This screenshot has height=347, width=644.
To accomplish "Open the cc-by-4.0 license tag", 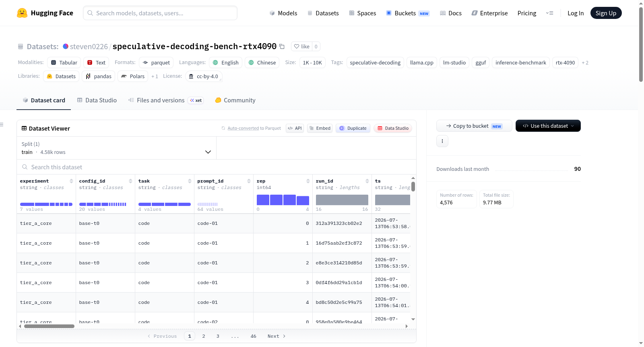I will point(204,76).
